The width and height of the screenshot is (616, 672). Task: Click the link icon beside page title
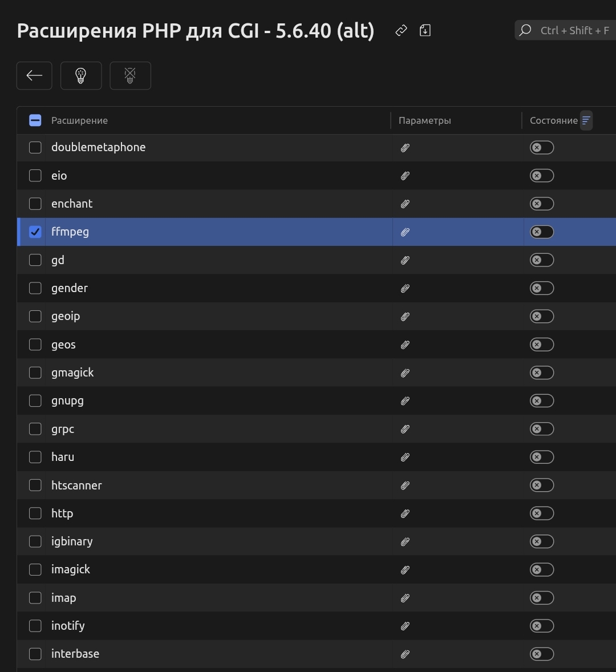(402, 31)
